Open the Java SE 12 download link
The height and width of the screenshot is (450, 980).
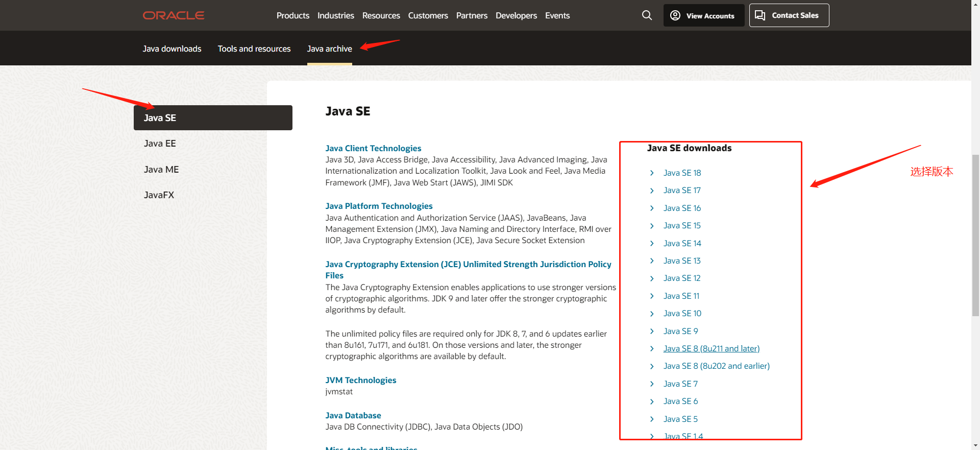click(x=682, y=278)
